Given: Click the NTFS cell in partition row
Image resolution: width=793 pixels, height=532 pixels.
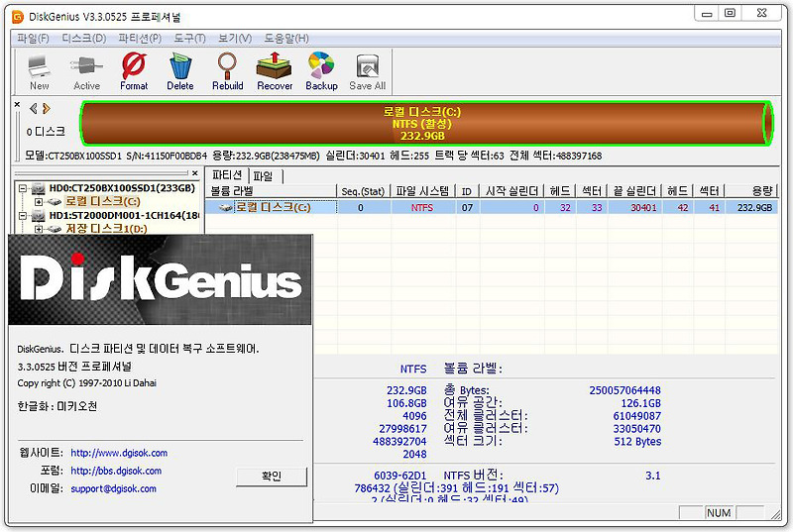Looking at the screenshot, I should 422,208.
